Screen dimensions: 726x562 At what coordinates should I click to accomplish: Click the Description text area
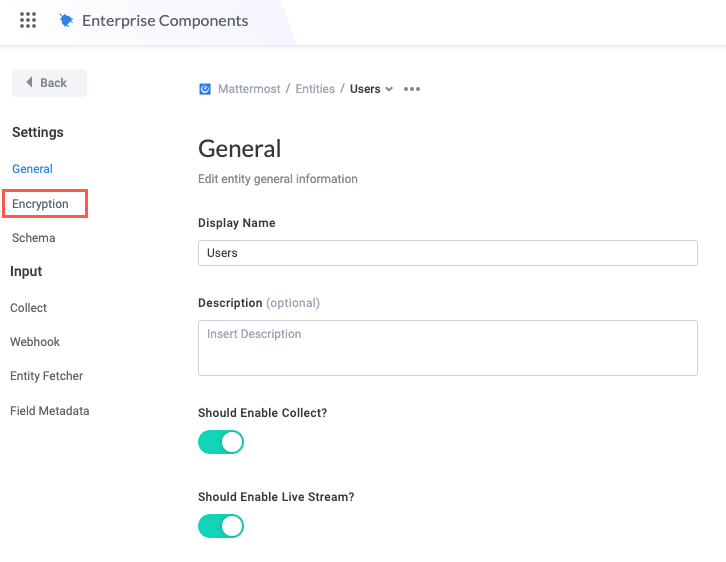[x=448, y=348]
